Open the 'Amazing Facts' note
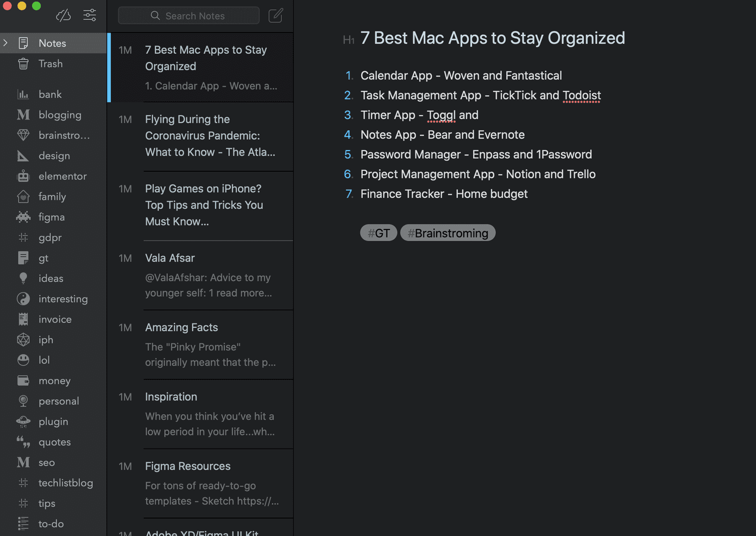The width and height of the screenshot is (756, 536). click(x=201, y=345)
